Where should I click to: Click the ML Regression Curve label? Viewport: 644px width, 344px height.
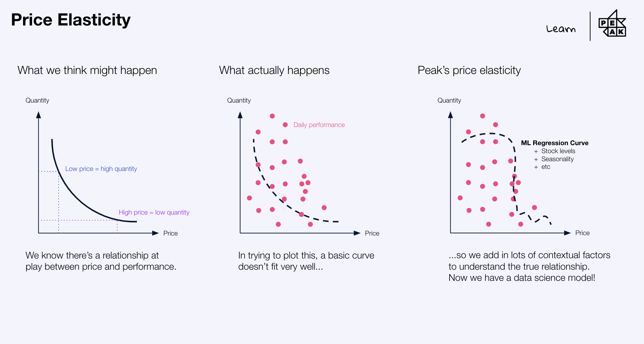tap(554, 143)
